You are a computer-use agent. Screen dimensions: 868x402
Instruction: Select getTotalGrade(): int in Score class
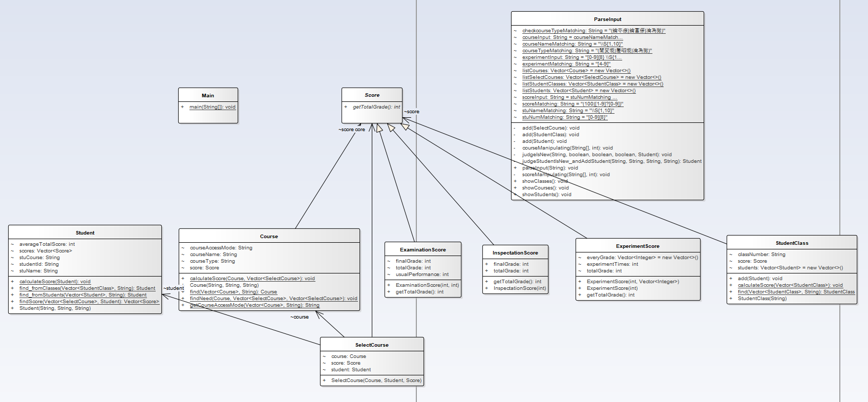pyautogui.click(x=376, y=107)
